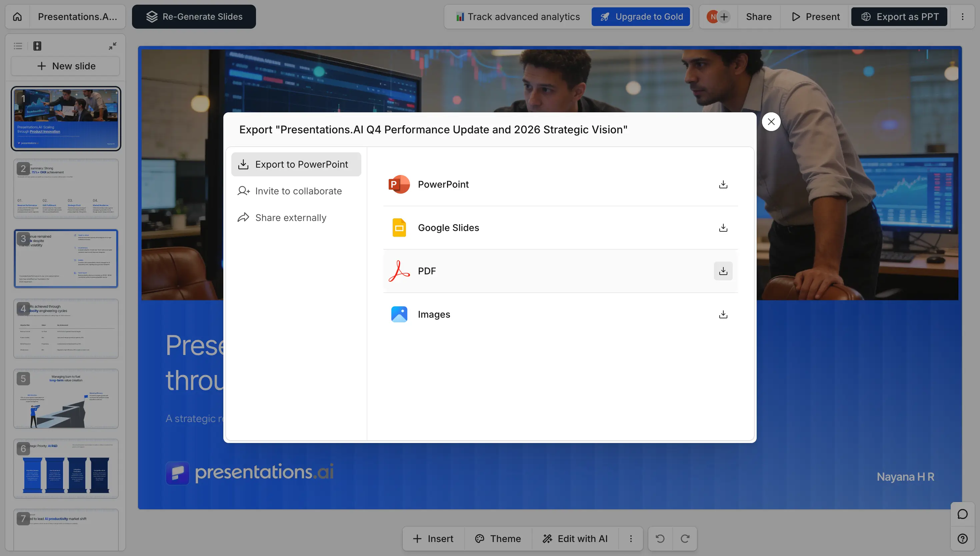Screen dimensions: 980x556
Task: Choose the PDF export row
Action: coord(560,271)
